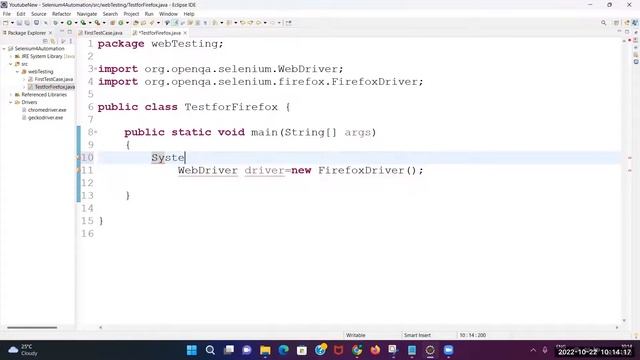Click the Package Explorer horizontal scrollbar
This screenshot has height=360, width=640.
32,327
